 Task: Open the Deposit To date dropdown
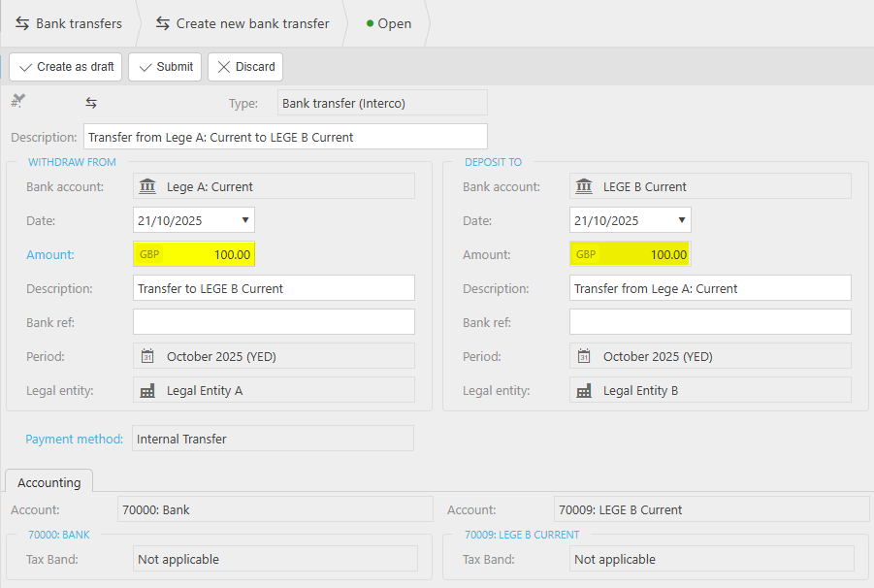[x=681, y=220]
